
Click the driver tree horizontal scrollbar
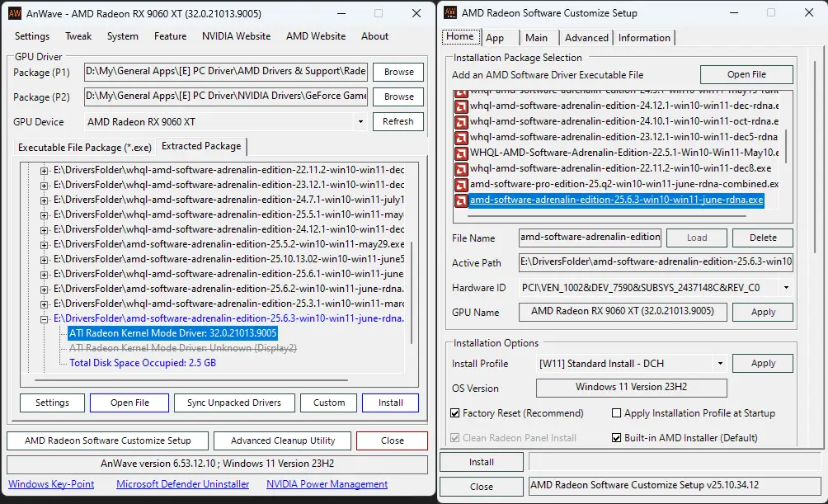point(191,379)
